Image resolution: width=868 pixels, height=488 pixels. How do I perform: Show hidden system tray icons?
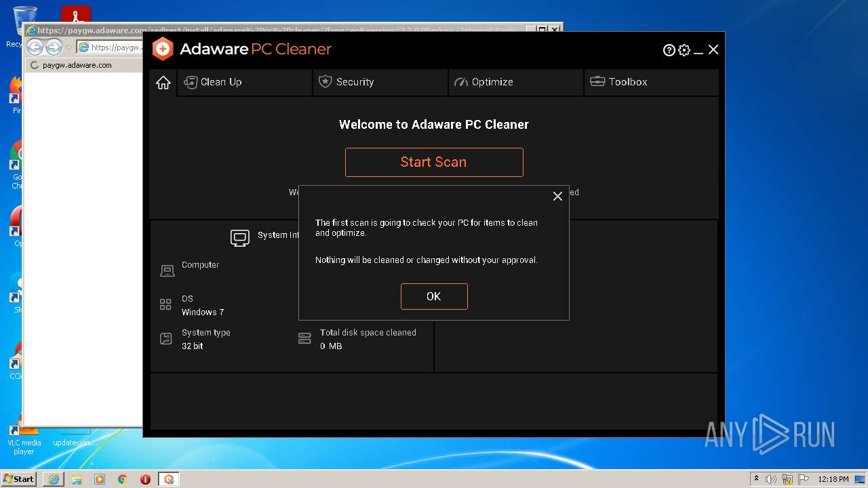757,479
